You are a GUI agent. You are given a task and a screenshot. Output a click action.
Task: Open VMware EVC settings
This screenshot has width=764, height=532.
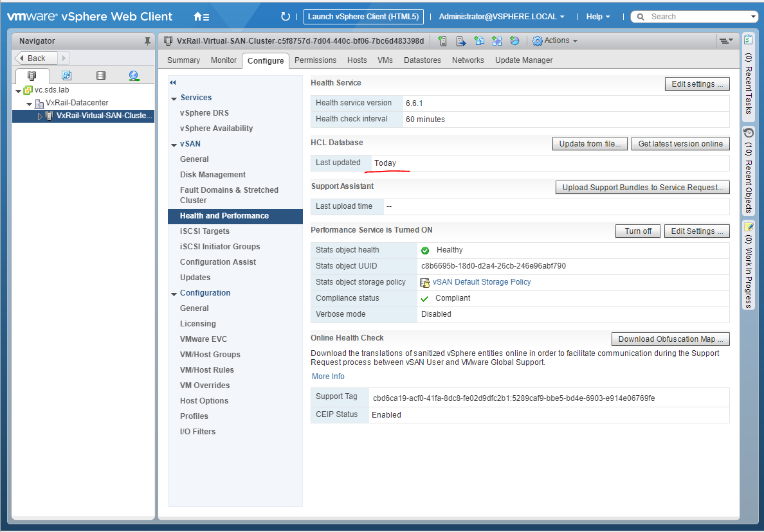[x=204, y=339]
